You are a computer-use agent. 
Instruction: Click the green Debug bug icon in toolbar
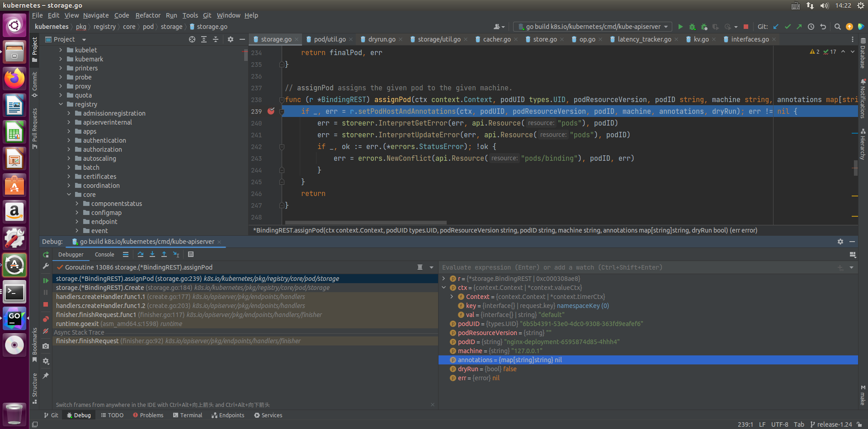coord(692,27)
